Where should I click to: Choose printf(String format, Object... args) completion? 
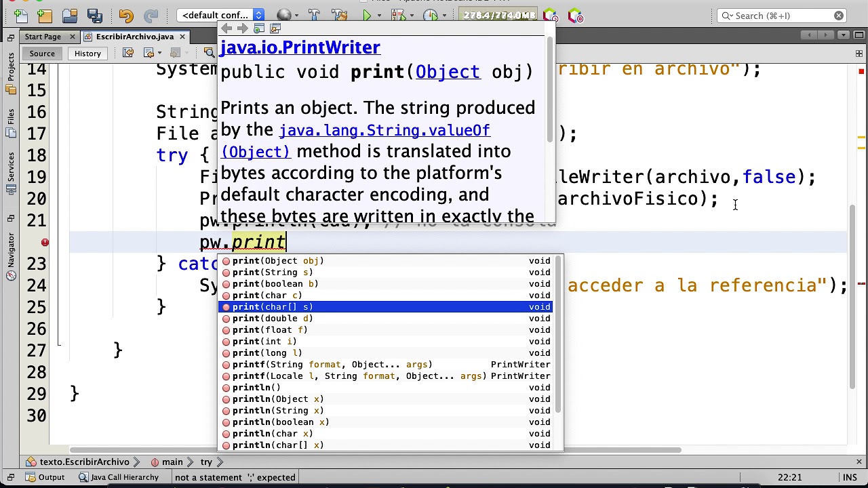[x=385, y=365]
